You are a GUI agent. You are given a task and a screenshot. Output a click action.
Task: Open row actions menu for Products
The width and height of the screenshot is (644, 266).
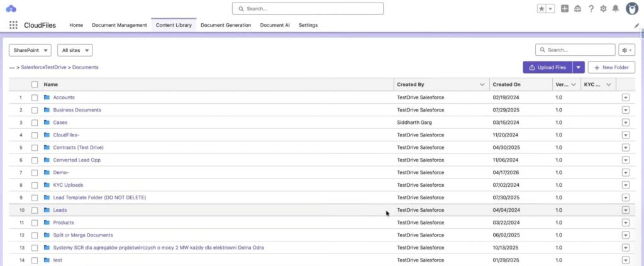[x=626, y=223]
